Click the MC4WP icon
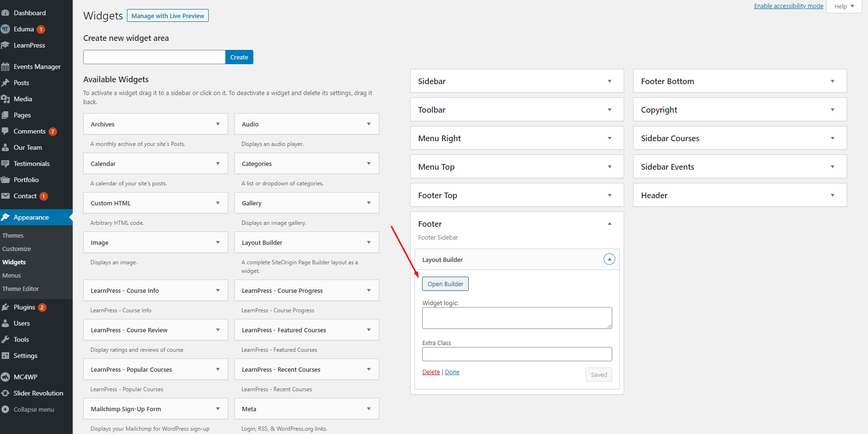This screenshot has width=868, height=434. point(5,377)
